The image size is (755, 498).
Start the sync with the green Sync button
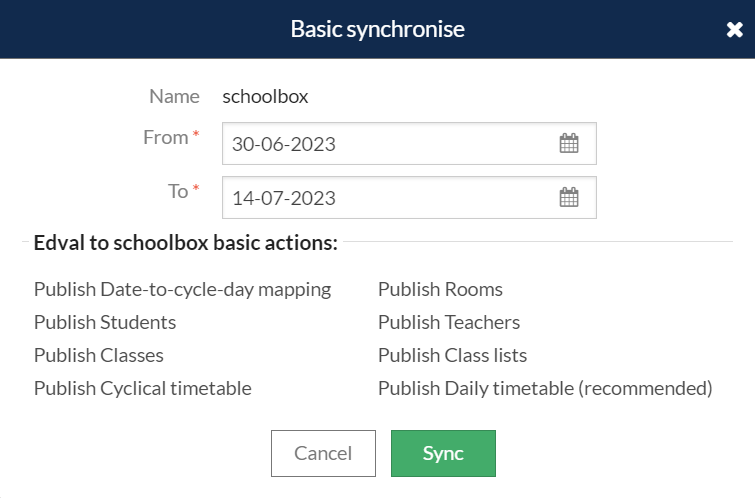pos(443,453)
